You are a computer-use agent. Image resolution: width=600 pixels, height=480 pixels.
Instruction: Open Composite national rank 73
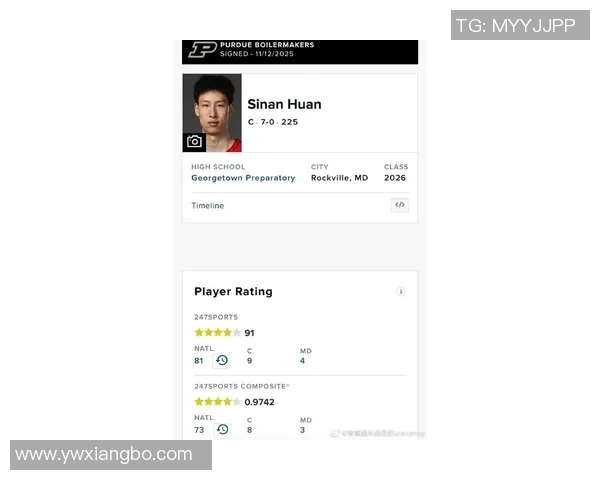tap(199, 430)
